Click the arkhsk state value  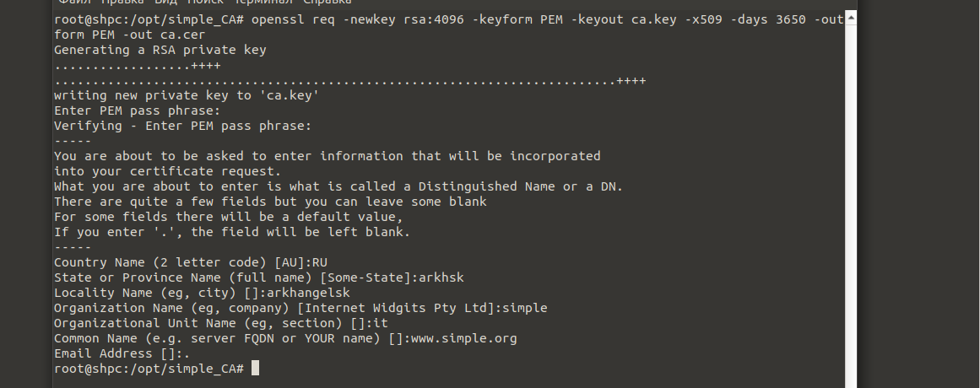coord(441,278)
